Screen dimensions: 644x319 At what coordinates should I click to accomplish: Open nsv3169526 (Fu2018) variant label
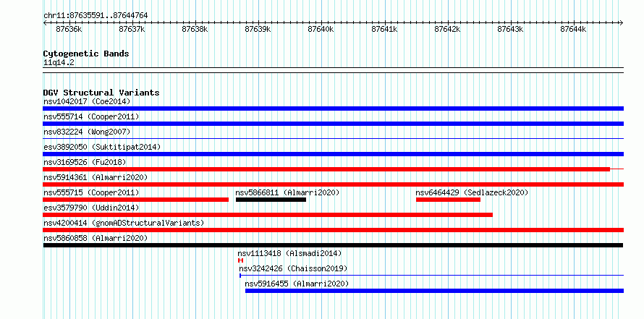[x=85, y=162]
